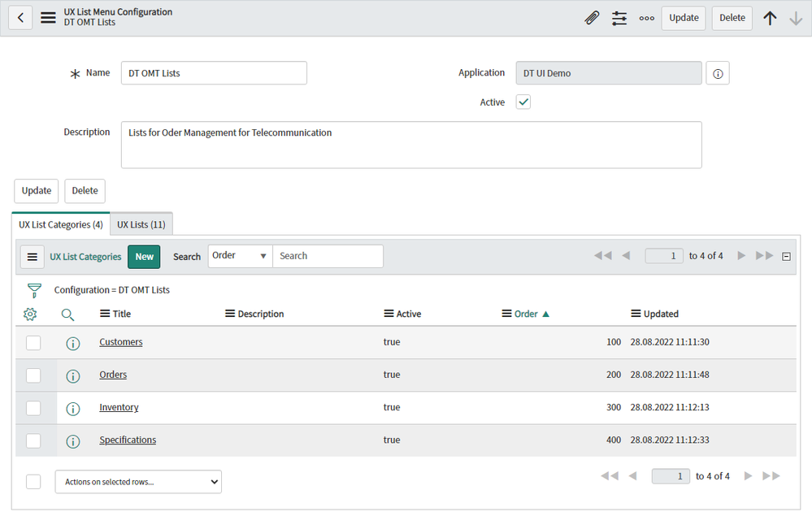Go to next page in top pager
812x516 pixels.
(741, 255)
